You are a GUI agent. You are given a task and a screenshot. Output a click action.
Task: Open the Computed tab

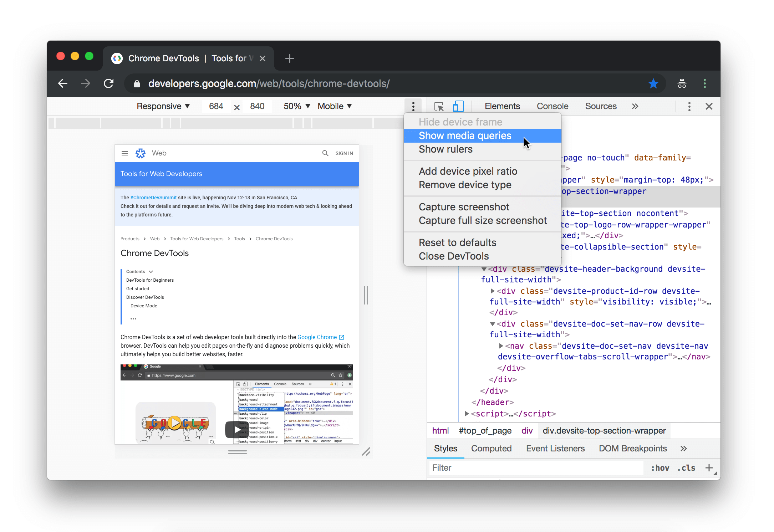coord(491,449)
